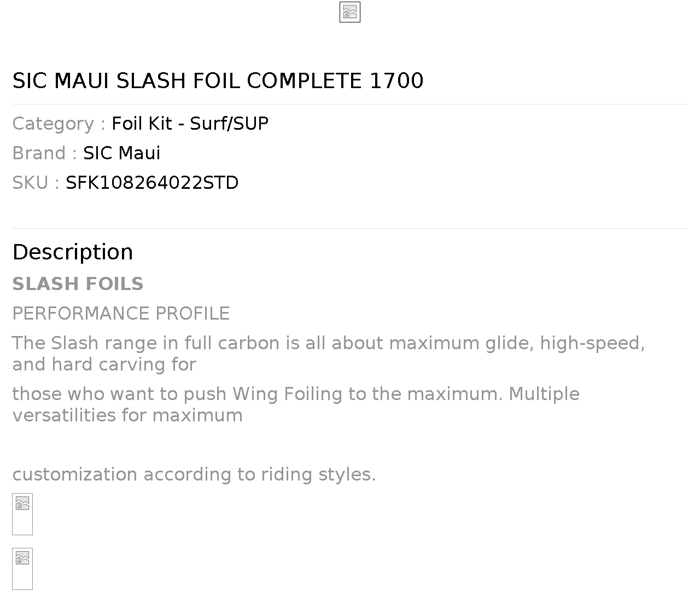
Task: Click the "Brand :" label
Action: (45, 153)
